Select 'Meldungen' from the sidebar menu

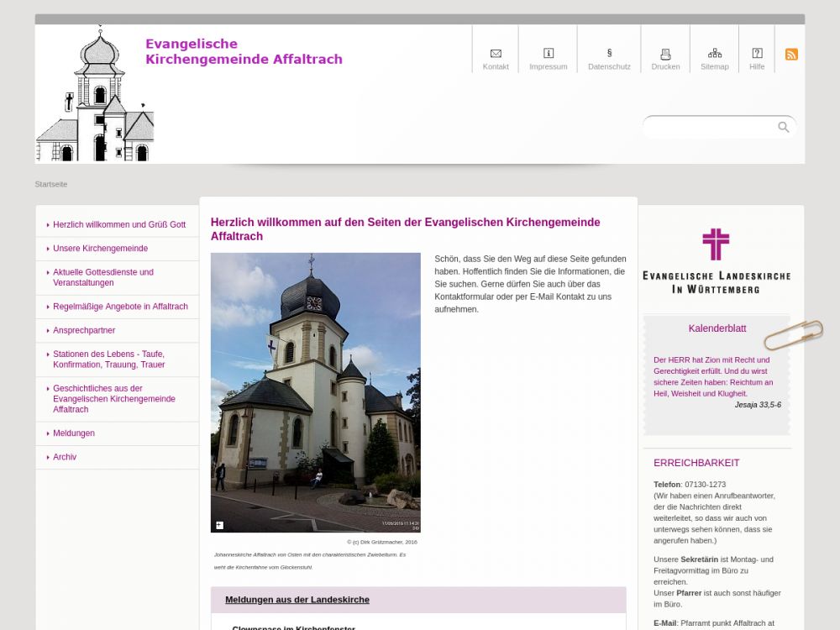pyautogui.click(x=74, y=433)
